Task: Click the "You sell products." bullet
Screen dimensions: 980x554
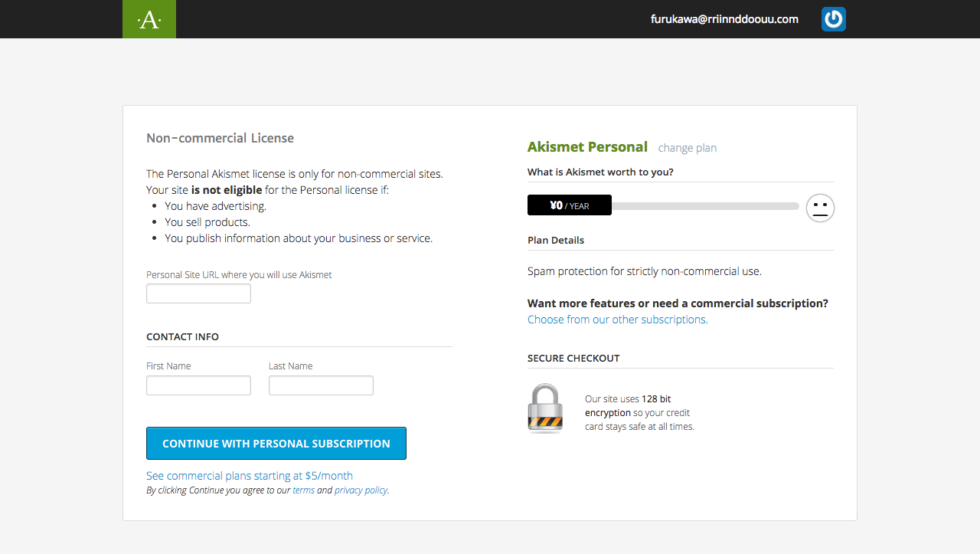Action: [x=207, y=222]
